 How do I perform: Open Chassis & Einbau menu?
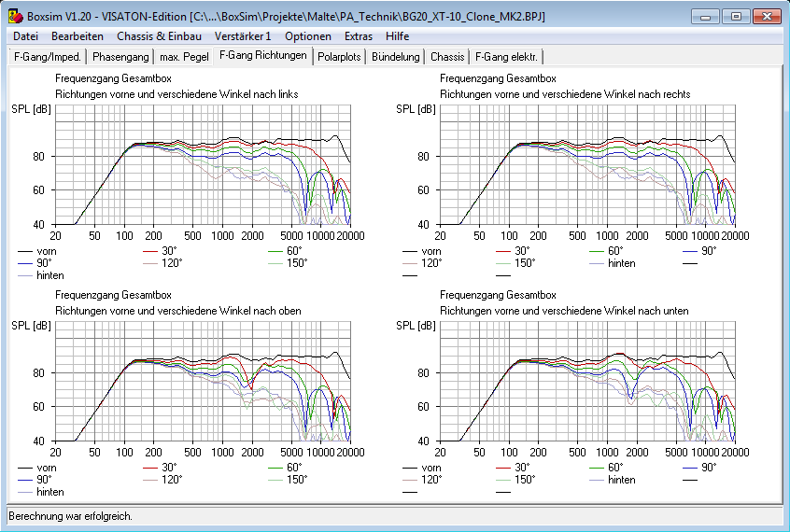click(159, 35)
